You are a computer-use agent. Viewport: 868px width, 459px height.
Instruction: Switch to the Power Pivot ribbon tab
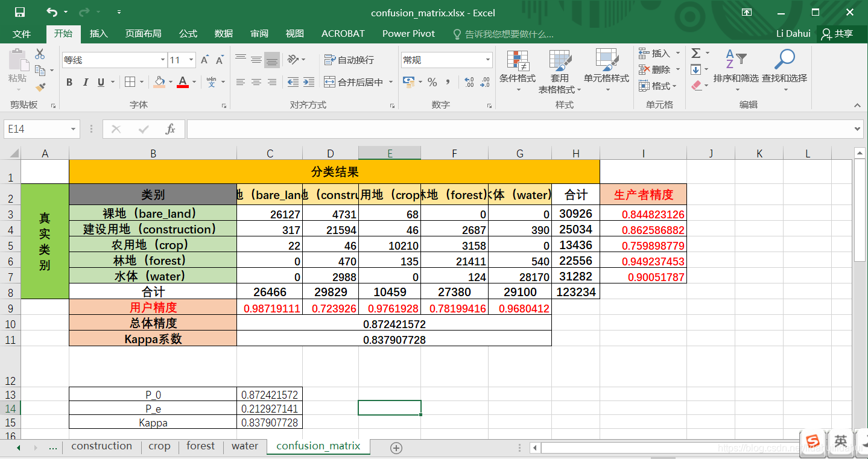[x=408, y=34]
